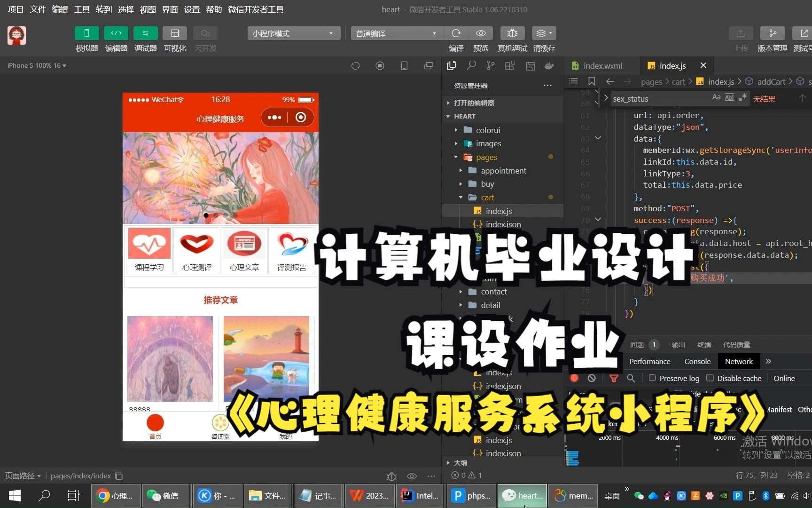
Task: Click the 心理文章 menu tile
Action: pos(244,250)
